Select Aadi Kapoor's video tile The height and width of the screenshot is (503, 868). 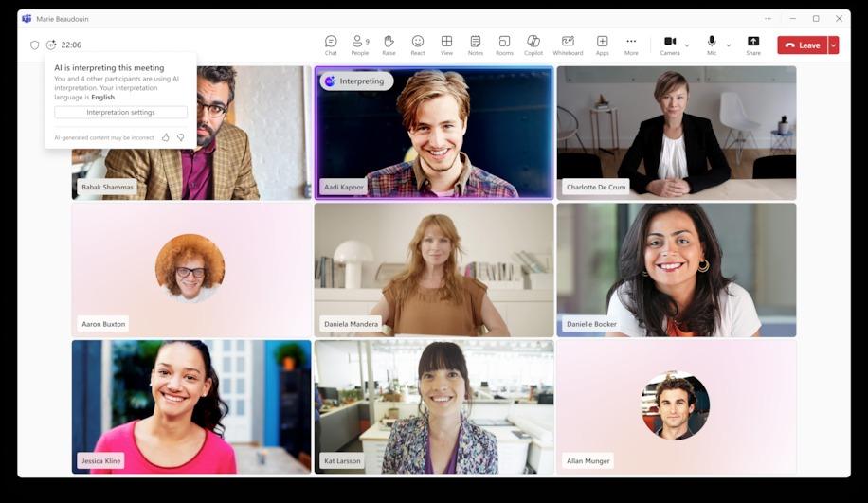tap(434, 133)
